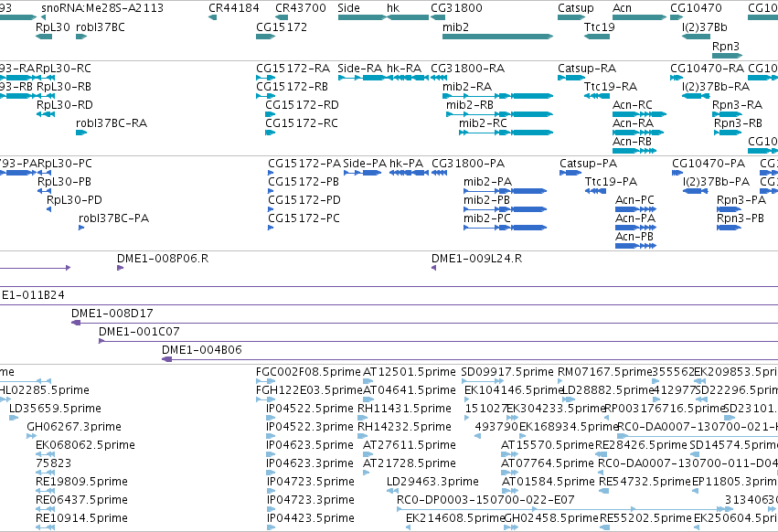
Task: Click the CG31800-RA transcript
Action: coord(439,78)
